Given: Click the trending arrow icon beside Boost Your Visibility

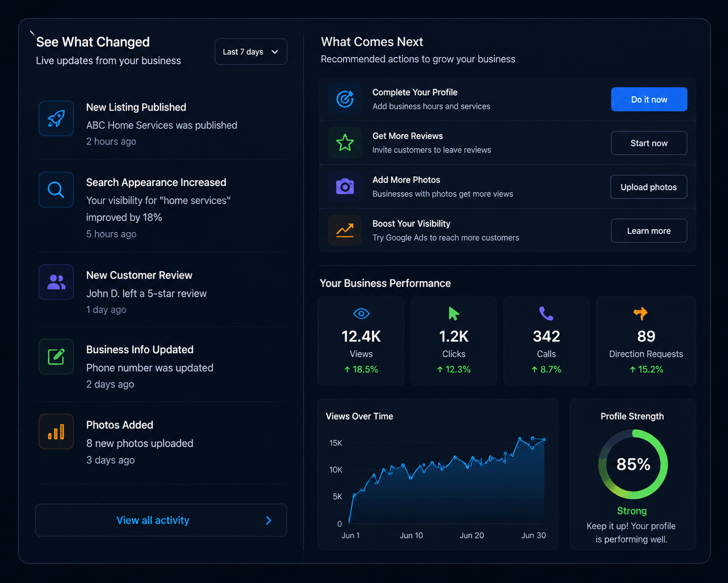Looking at the screenshot, I should pos(345,230).
